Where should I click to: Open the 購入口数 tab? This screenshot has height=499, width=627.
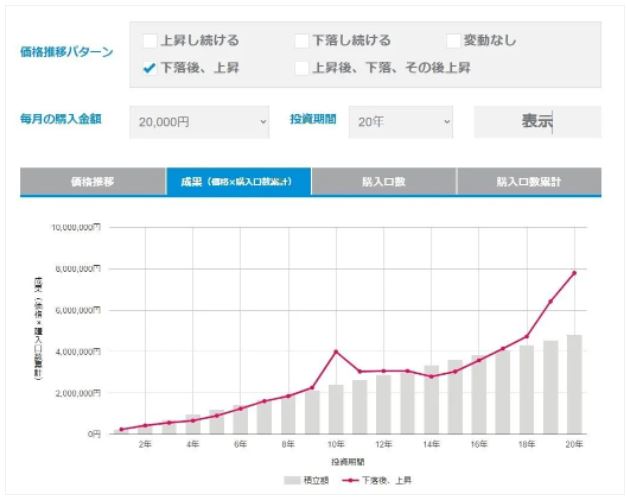tap(383, 182)
